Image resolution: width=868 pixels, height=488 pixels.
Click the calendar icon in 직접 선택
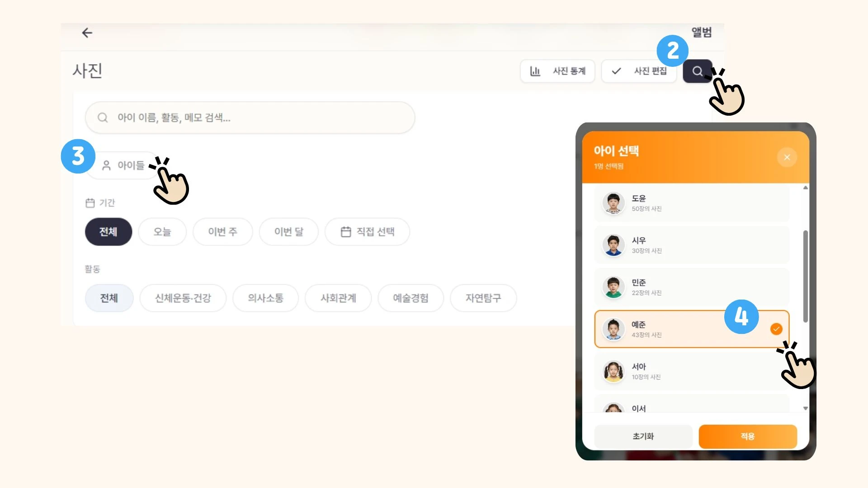(346, 232)
